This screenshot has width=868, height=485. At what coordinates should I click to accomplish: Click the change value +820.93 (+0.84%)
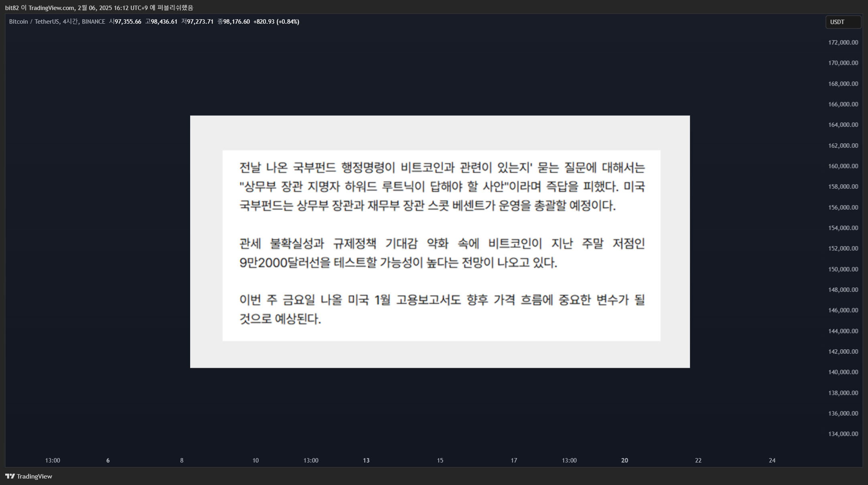pos(276,22)
